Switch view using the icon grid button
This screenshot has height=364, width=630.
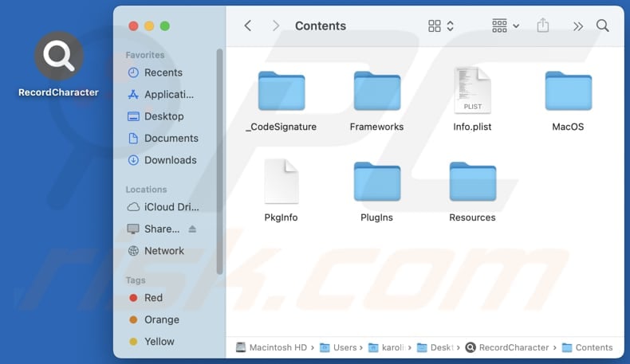tap(441, 26)
